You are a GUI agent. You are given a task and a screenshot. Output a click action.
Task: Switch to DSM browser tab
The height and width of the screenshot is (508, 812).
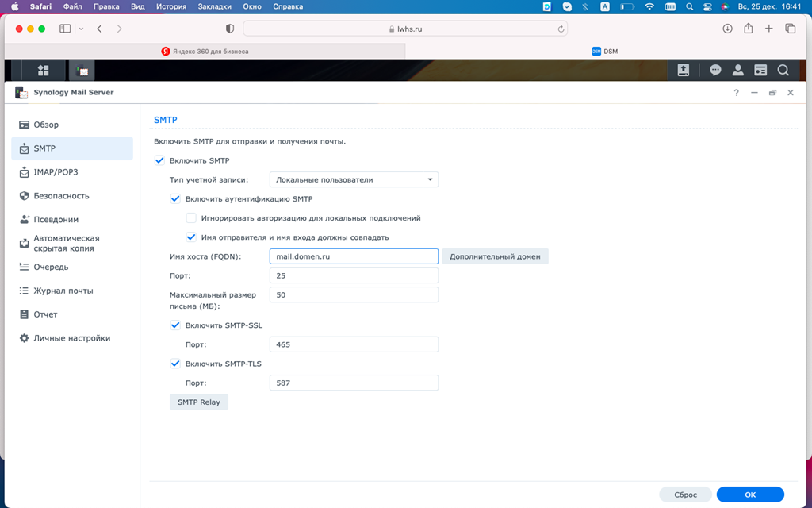click(605, 52)
